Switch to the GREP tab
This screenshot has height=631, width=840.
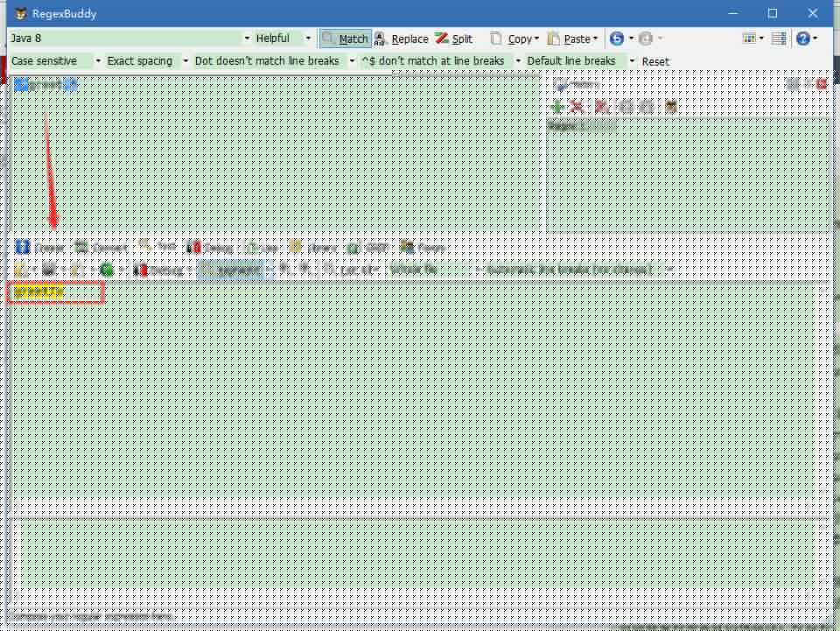(367, 248)
